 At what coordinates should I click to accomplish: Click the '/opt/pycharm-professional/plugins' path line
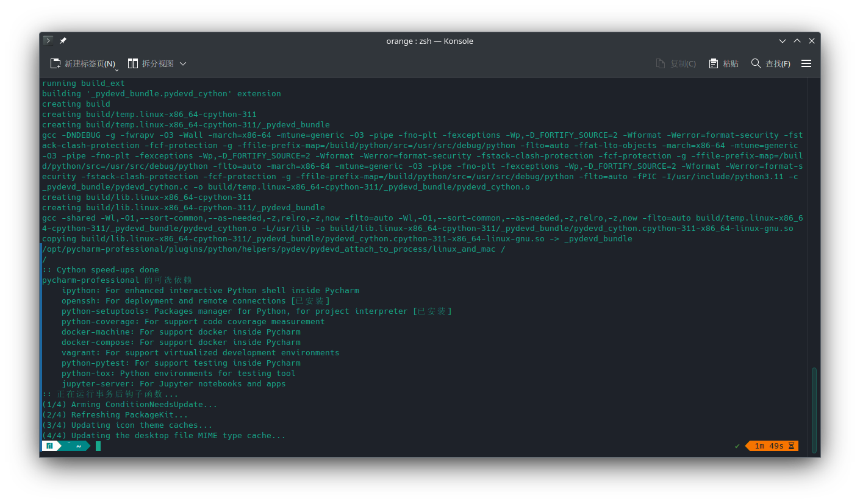(274, 249)
